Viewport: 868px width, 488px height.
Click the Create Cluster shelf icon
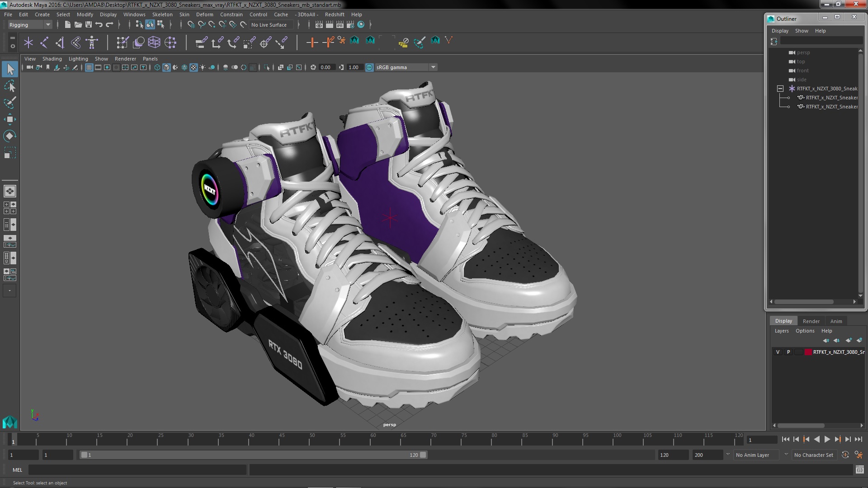[x=170, y=42]
